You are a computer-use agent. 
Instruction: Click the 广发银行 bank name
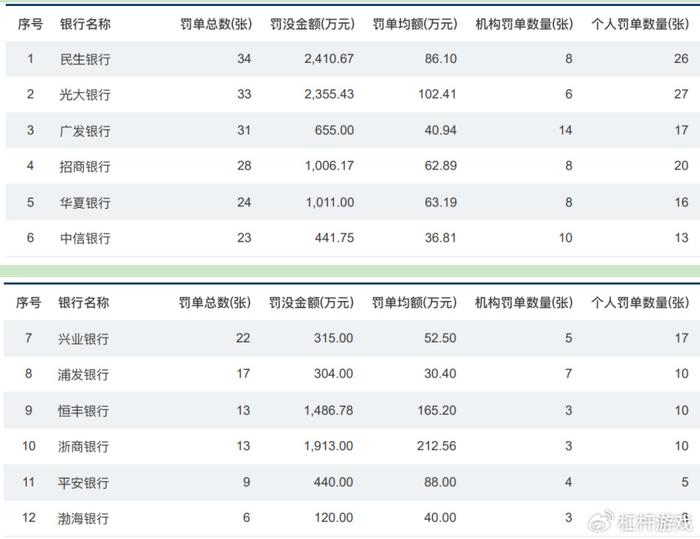[x=85, y=131]
